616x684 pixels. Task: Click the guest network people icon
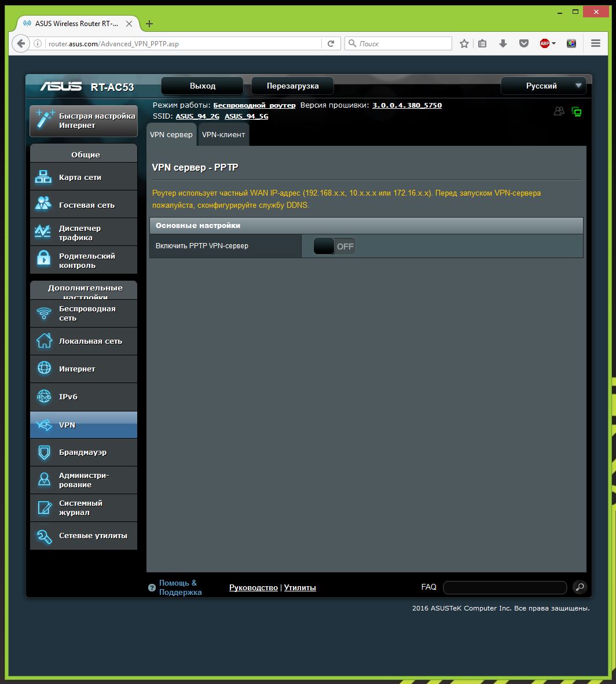tap(43, 203)
